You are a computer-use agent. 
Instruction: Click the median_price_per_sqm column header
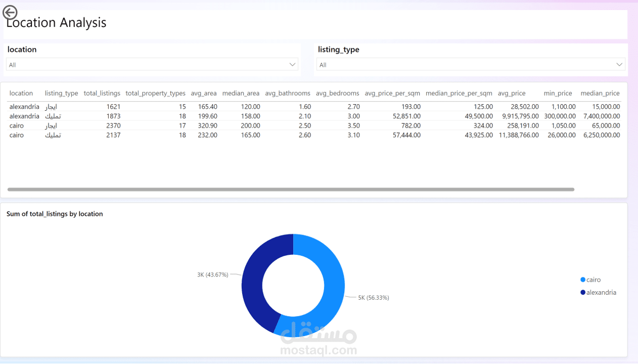click(459, 93)
